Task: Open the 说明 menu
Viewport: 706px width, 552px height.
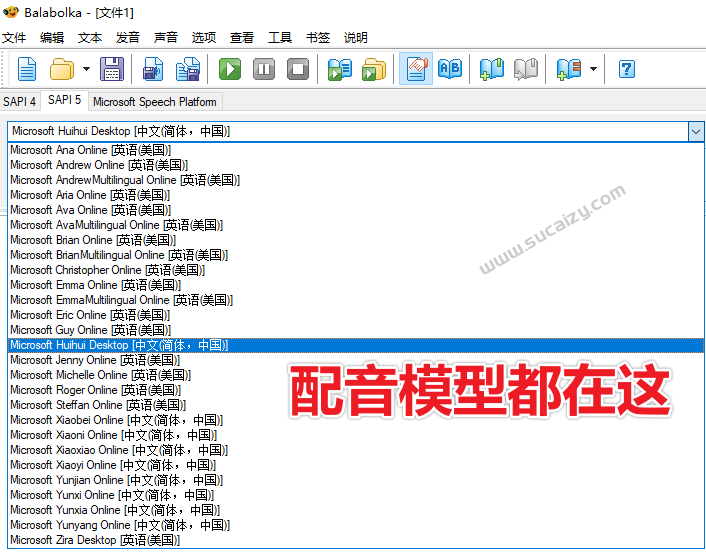Action: point(356,37)
